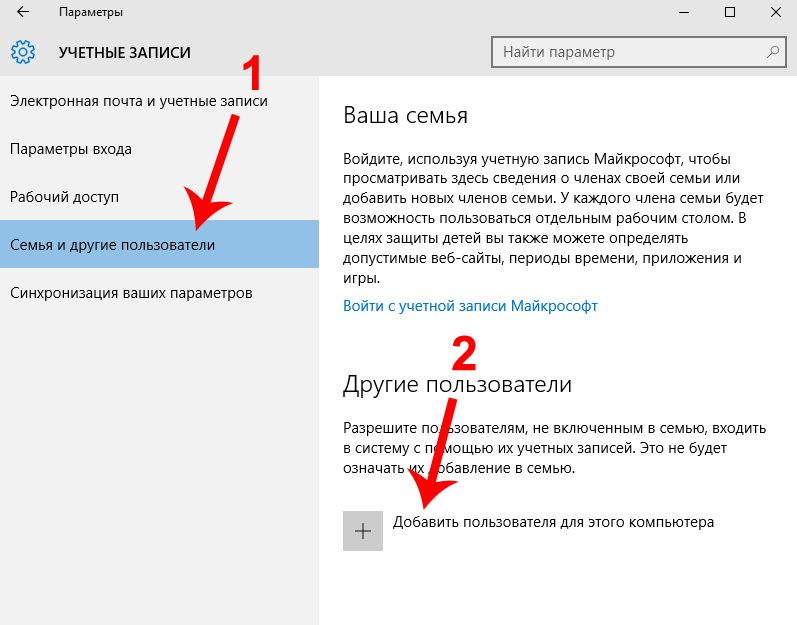Click the back arrow in title bar
Viewport: 797px width, 625px height.
(x=22, y=12)
